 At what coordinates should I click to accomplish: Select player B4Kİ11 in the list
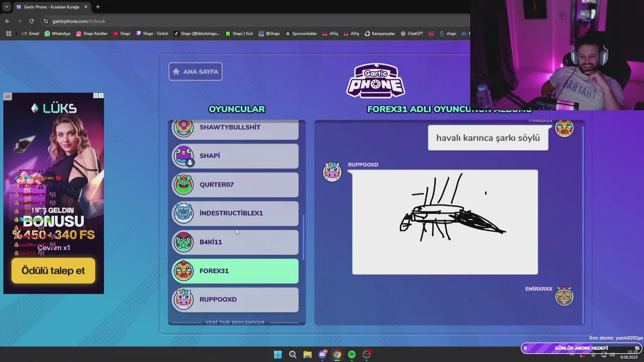pyautogui.click(x=235, y=242)
